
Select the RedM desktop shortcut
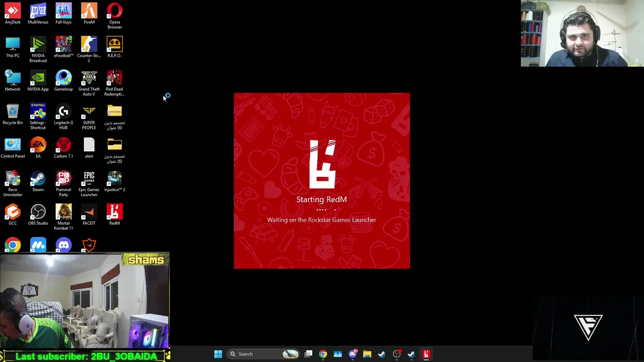(x=115, y=215)
